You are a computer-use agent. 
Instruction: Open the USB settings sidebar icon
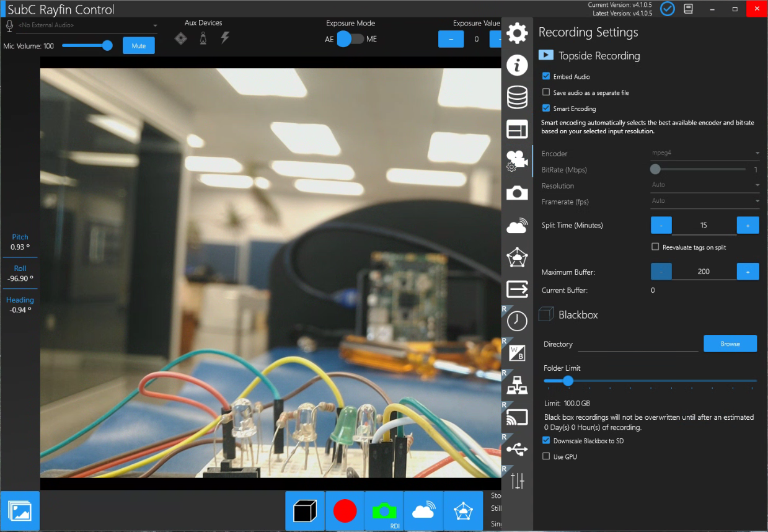(x=517, y=448)
